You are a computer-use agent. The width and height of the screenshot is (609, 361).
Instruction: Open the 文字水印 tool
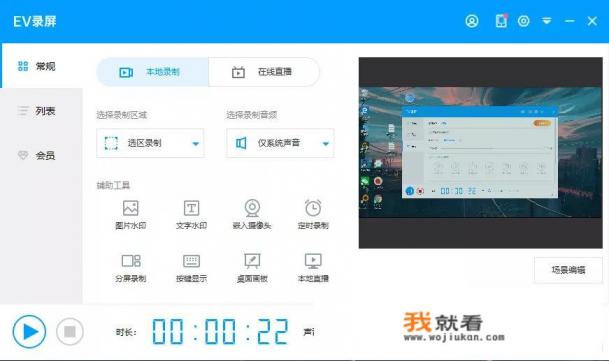(191, 215)
